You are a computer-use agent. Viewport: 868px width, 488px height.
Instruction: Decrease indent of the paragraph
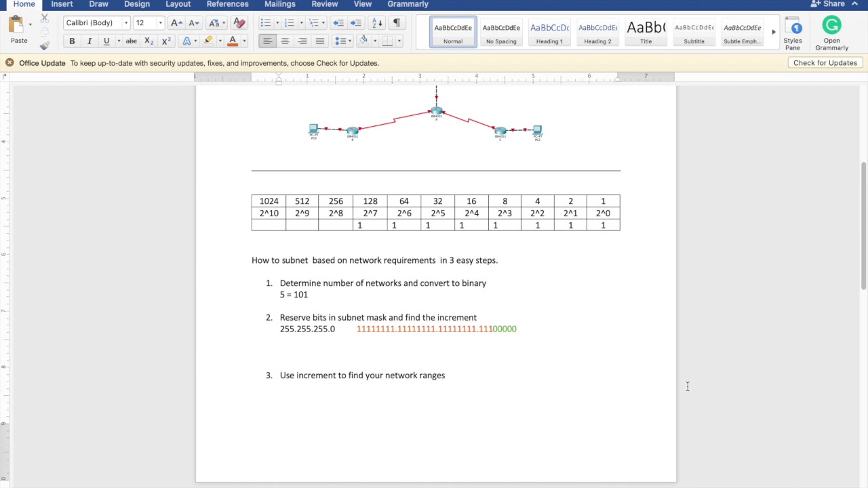click(338, 23)
